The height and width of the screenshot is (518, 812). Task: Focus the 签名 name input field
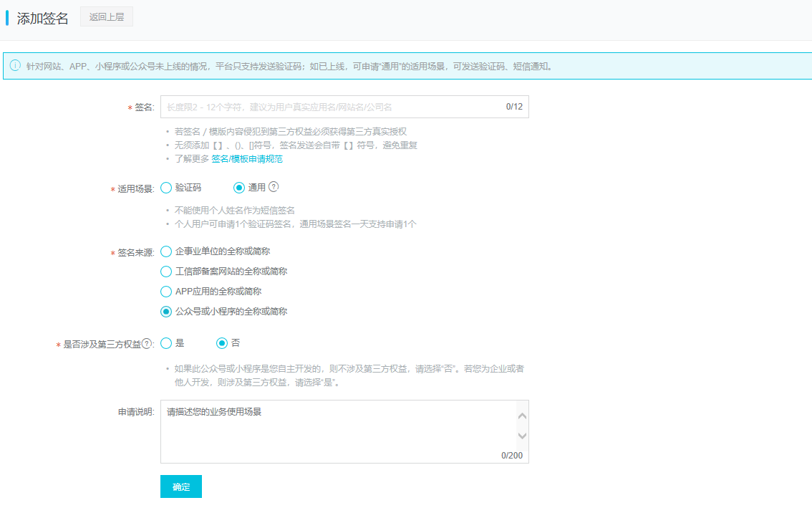pos(344,107)
